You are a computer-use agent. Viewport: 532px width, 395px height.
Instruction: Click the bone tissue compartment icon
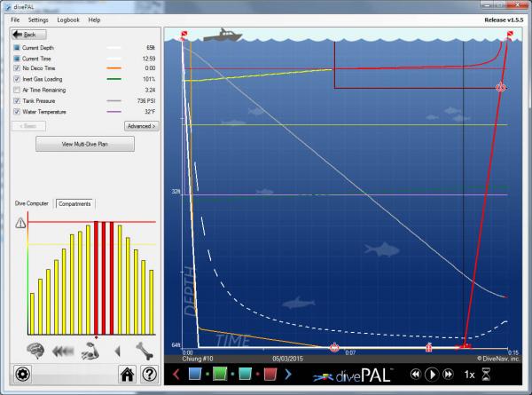pyautogui.click(x=144, y=348)
